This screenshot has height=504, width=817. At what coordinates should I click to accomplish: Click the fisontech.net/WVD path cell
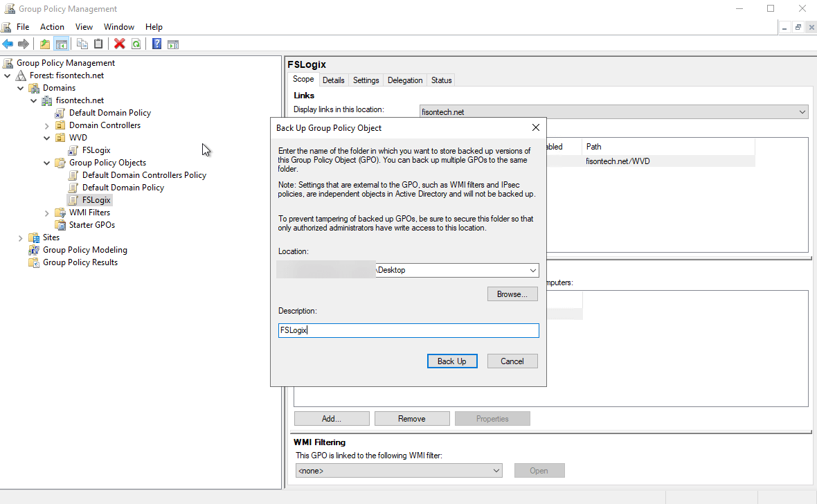[x=618, y=161]
